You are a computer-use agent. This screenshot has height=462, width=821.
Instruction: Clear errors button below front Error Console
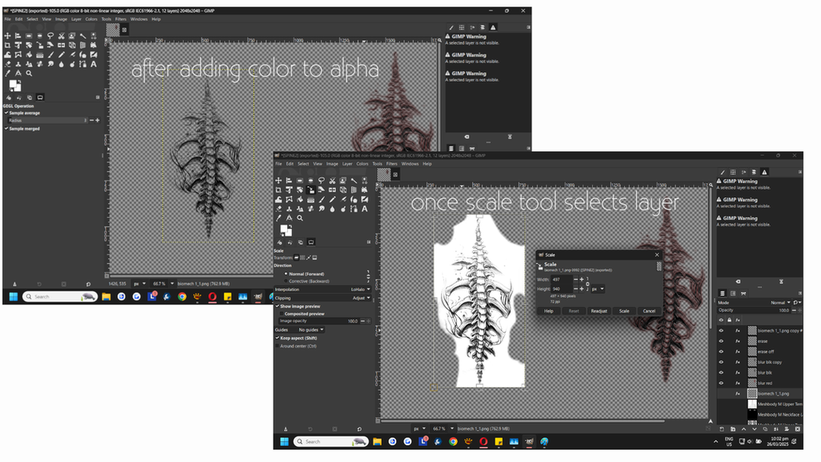click(738, 281)
